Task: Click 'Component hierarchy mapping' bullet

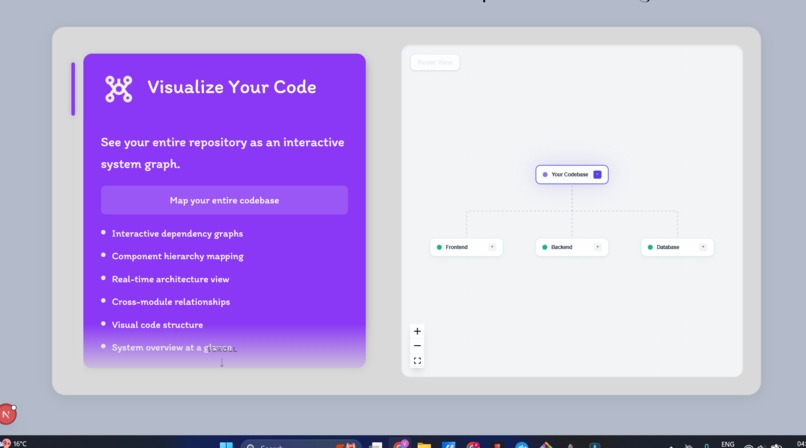Action: tap(178, 256)
